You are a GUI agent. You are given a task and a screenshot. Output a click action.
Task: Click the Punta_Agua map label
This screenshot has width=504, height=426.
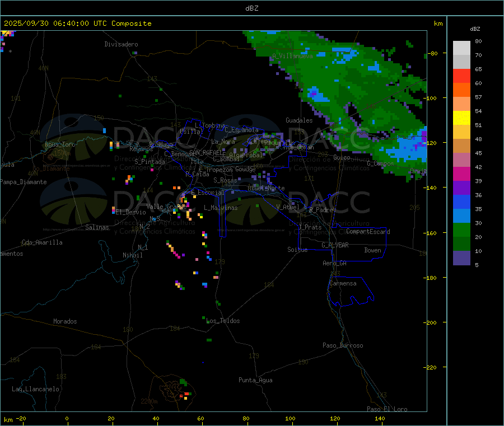(255, 380)
